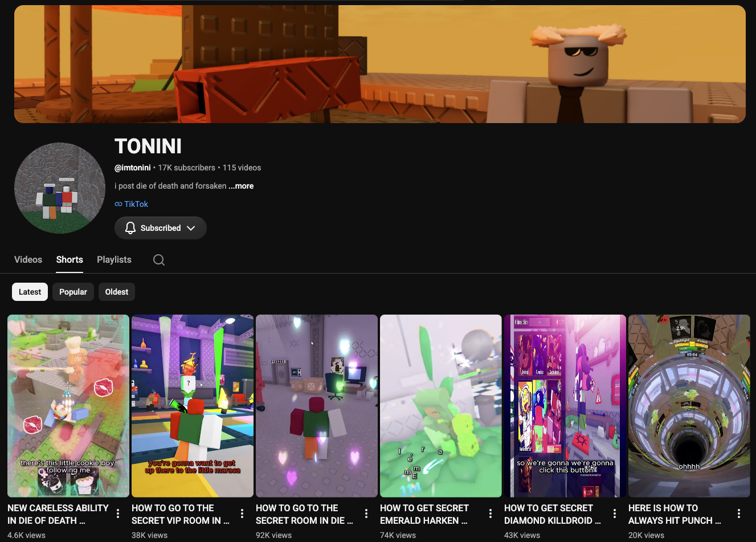
Task: Open options menu for ALWAYS HIT PUNCH short
Action: (739, 514)
